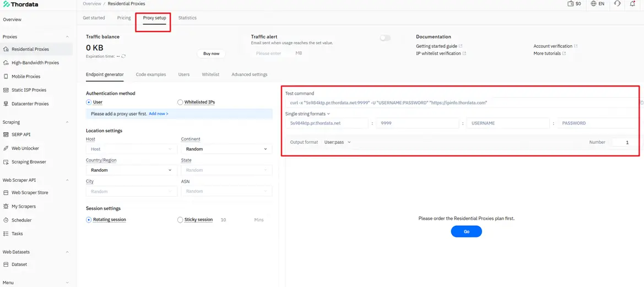The width and height of the screenshot is (644, 287).
Task: Refresh the expiration time icon
Action: coord(123,56)
